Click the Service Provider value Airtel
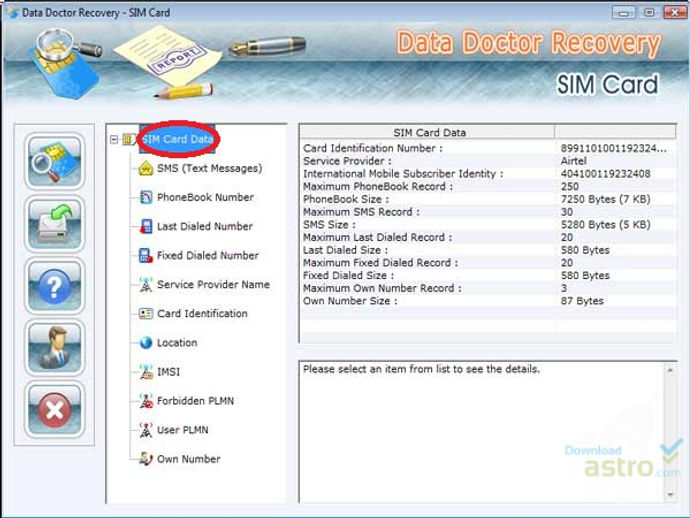This screenshot has height=518, width=690. [x=574, y=161]
